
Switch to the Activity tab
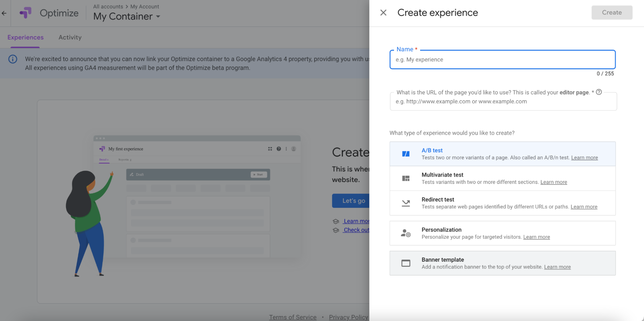(70, 37)
